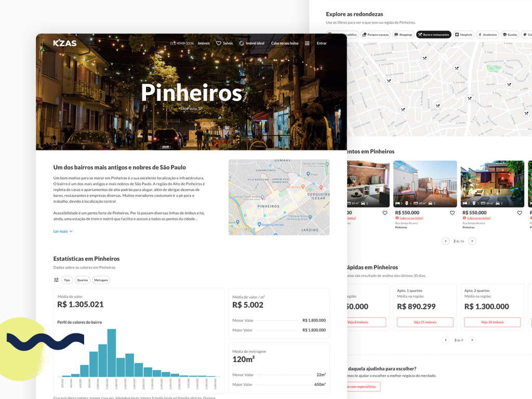The image size is (532, 399).
Task: Go to next page of 2 de 16
Action: 472,241
